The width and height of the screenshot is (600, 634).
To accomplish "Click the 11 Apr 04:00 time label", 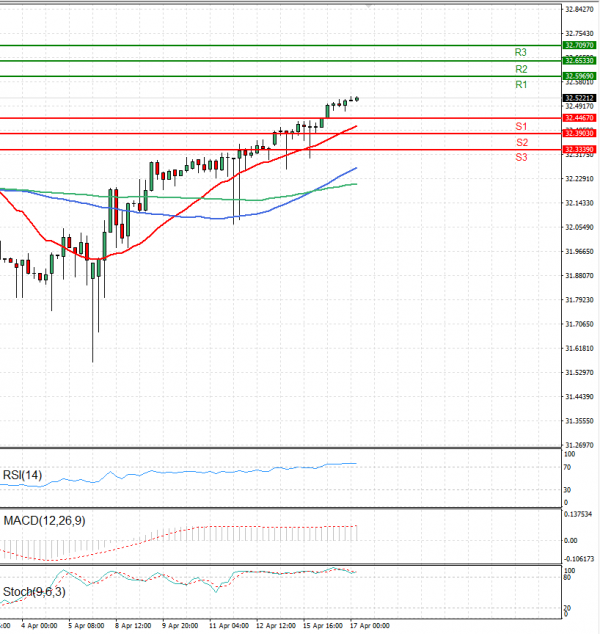I will coord(229,626).
